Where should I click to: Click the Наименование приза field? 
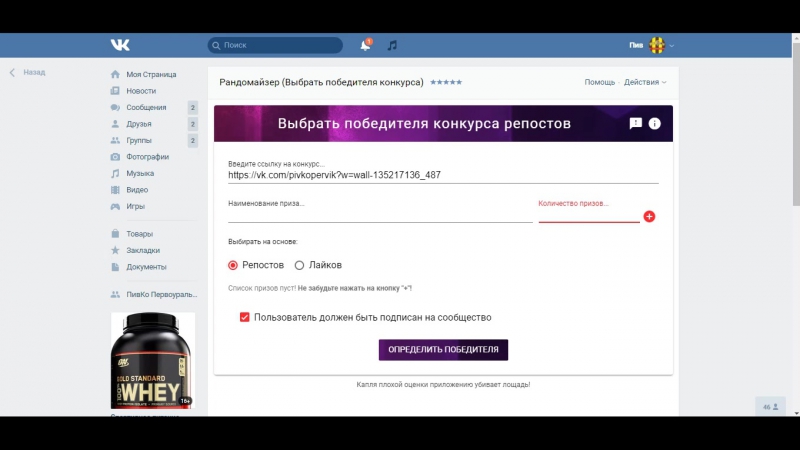(380, 216)
